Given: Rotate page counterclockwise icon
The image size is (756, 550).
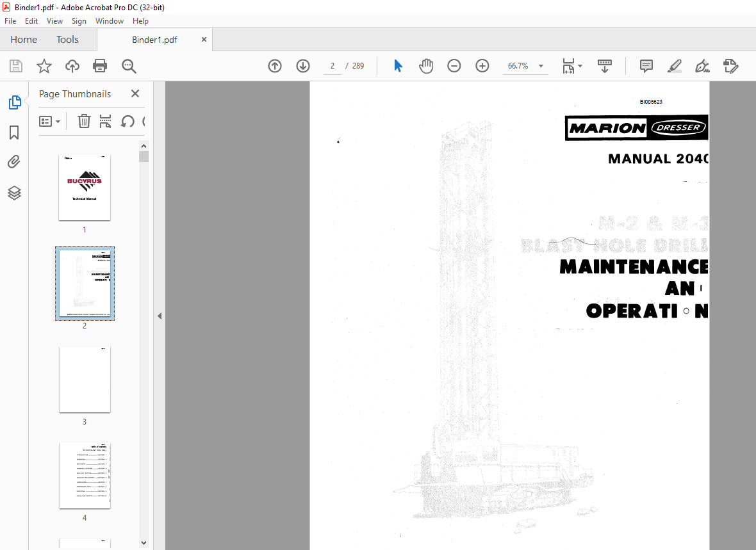Looking at the screenshot, I should [127, 121].
